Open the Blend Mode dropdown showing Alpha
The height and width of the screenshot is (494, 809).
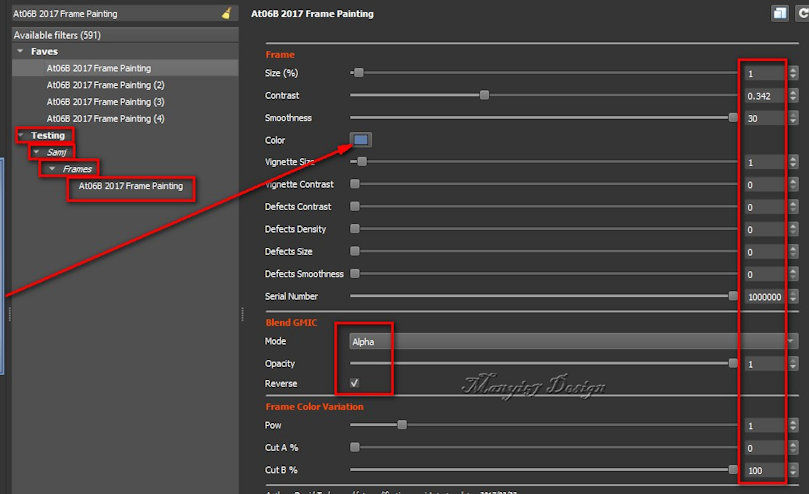pos(572,341)
